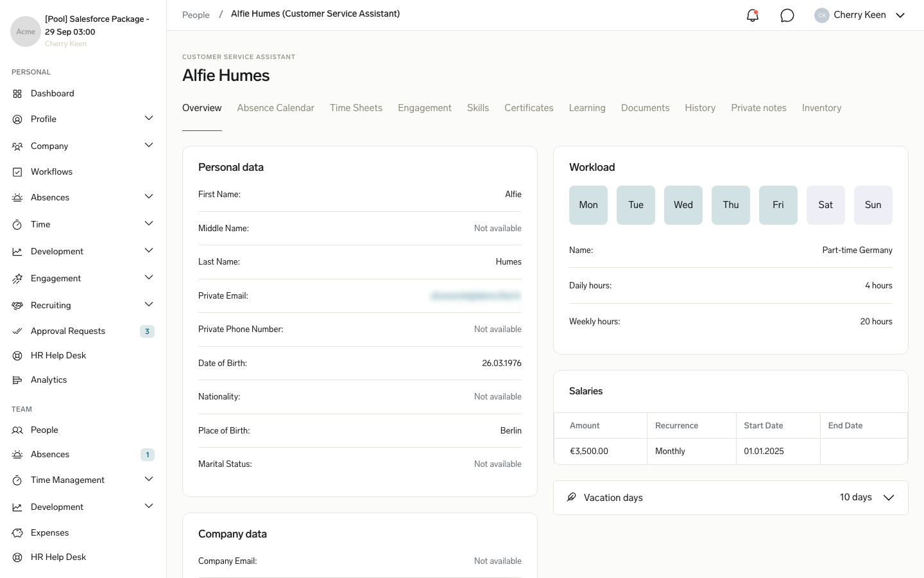
Task: Toggle the Wed workday chip
Action: 683,205
